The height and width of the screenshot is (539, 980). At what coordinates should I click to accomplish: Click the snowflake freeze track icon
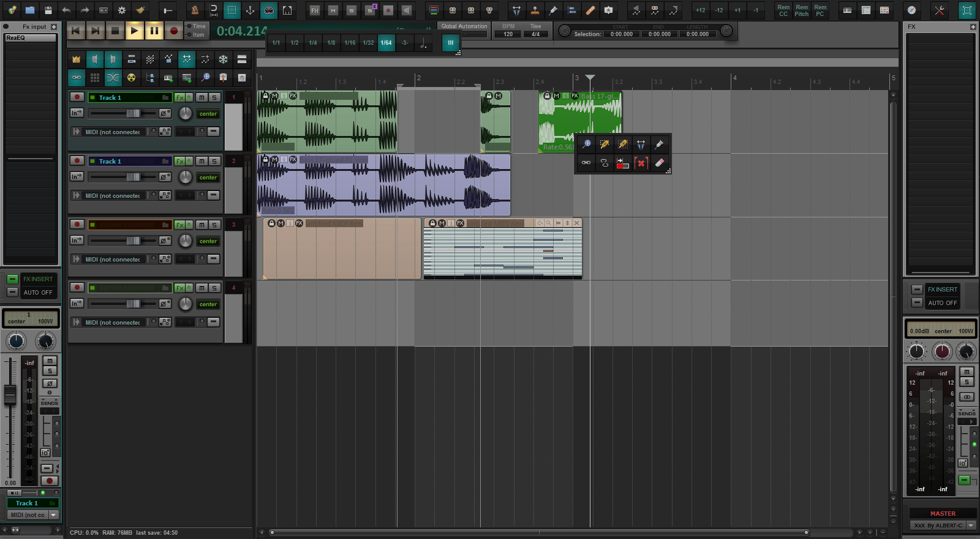click(224, 59)
